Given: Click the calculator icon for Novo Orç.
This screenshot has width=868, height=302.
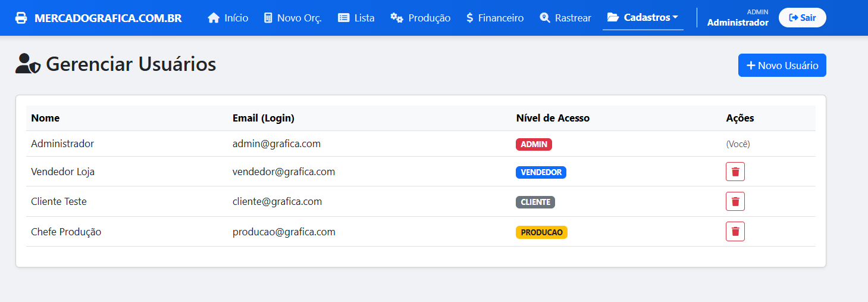Looking at the screenshot, I should pos(268,18).
